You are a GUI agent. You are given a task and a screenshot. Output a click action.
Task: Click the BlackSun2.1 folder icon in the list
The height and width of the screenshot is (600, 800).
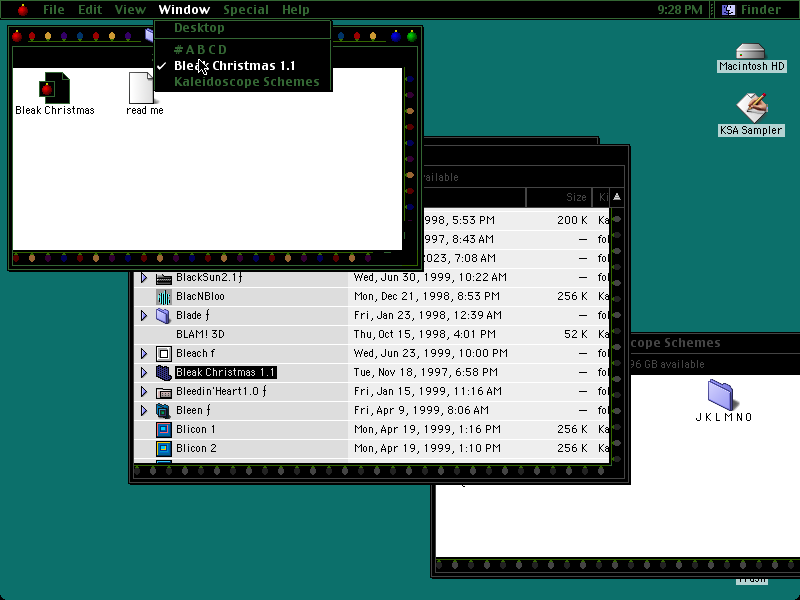pos(164,278)
